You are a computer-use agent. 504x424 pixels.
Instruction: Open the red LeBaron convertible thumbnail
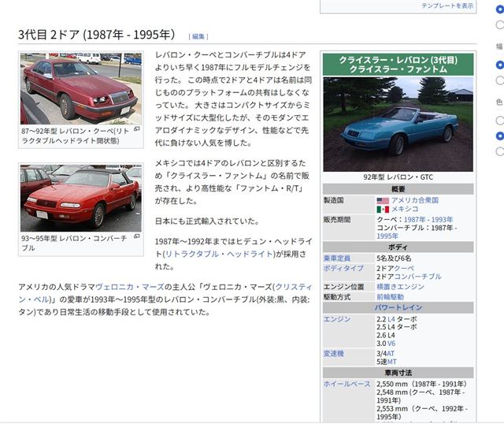(x=81, y=198)
